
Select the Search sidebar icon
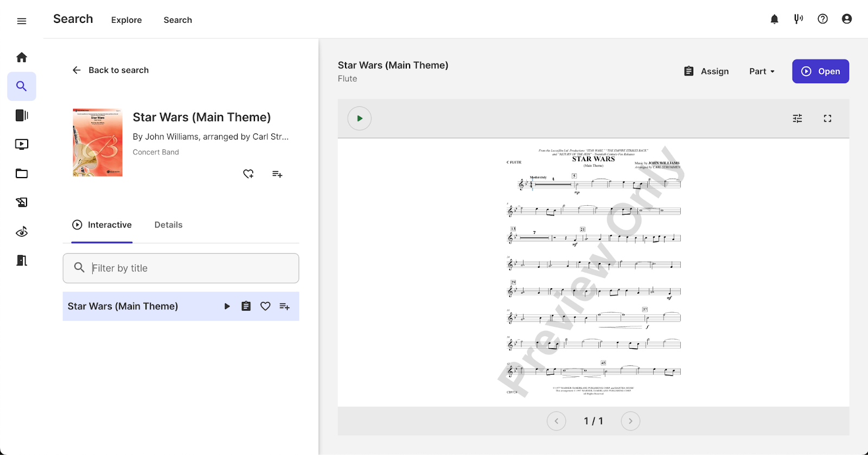click(x=22, y=86)
